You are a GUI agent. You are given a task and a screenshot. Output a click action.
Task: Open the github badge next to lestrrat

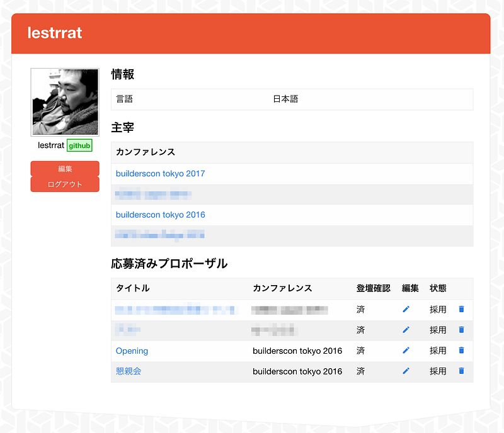[79, 145]
